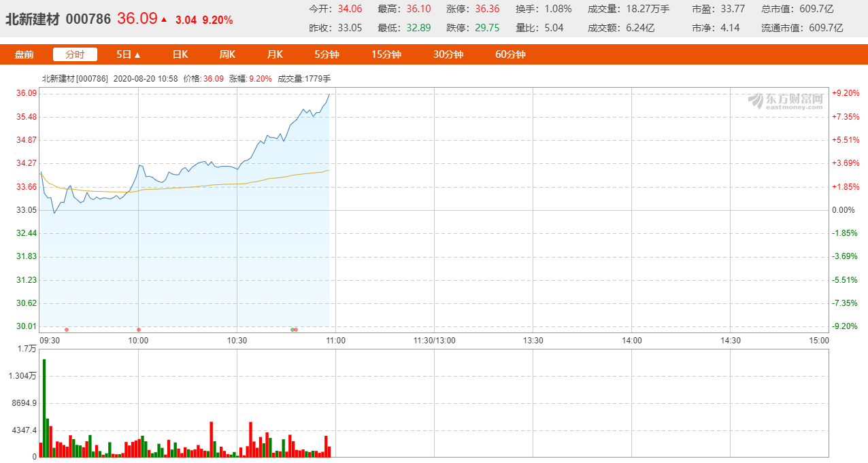The width and height of the screenshot is (868, 463).
Task: Click the 0.00% percent axis label
Action: (x=843, y=210)
